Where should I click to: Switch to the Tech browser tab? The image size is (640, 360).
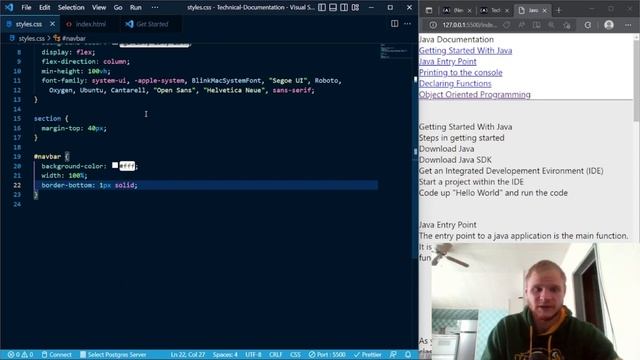click(x=494, y=11)
